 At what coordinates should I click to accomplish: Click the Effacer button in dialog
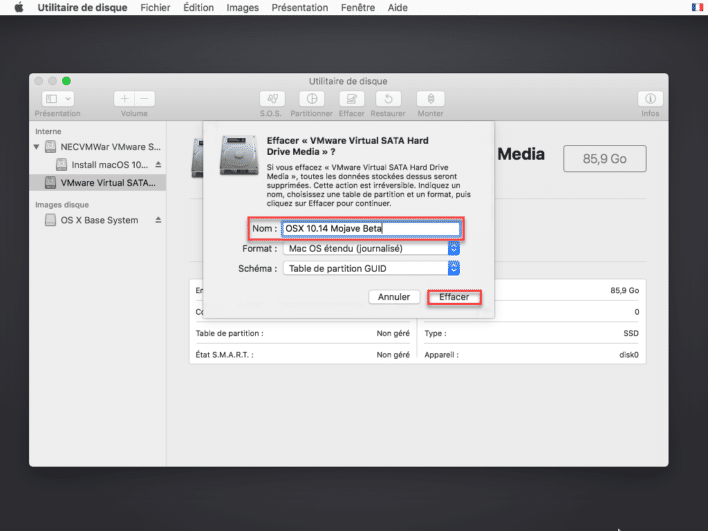(454, 297)
